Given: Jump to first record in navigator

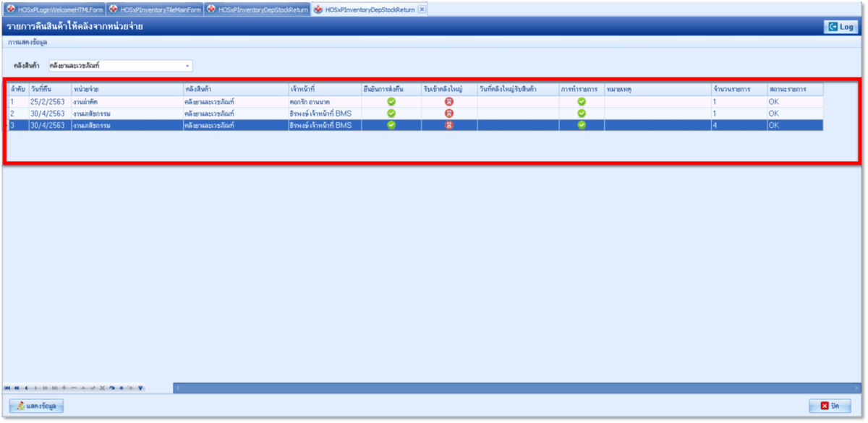Looking at the screenshot, I should (7, 388).
